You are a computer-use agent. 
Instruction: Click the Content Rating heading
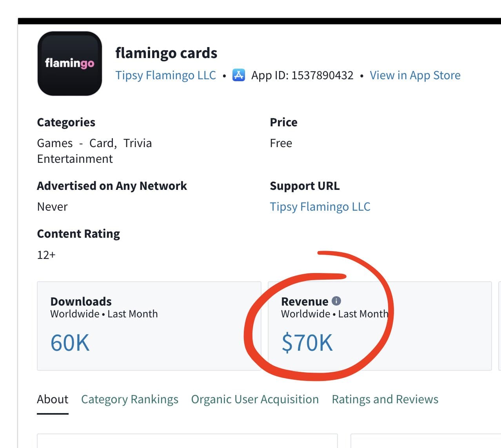[78, 233]
